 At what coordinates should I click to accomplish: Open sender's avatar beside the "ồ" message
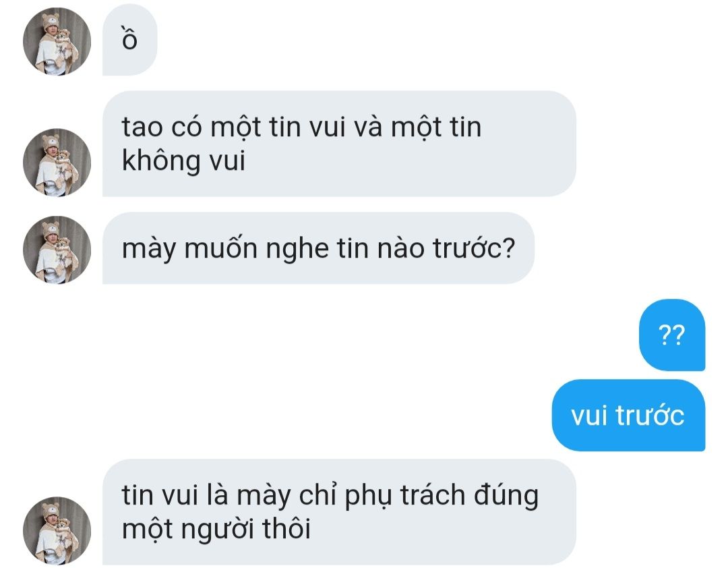(57, 41)
